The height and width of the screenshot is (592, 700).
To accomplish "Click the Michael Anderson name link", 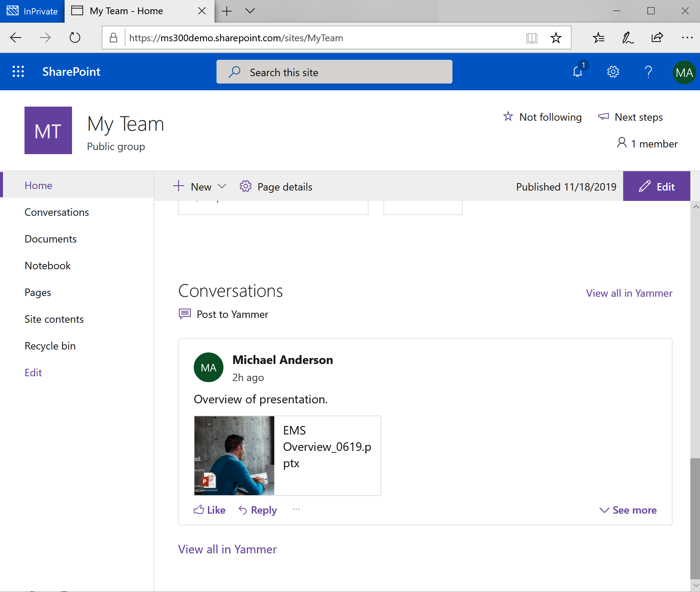I will (x=282, y=360).
